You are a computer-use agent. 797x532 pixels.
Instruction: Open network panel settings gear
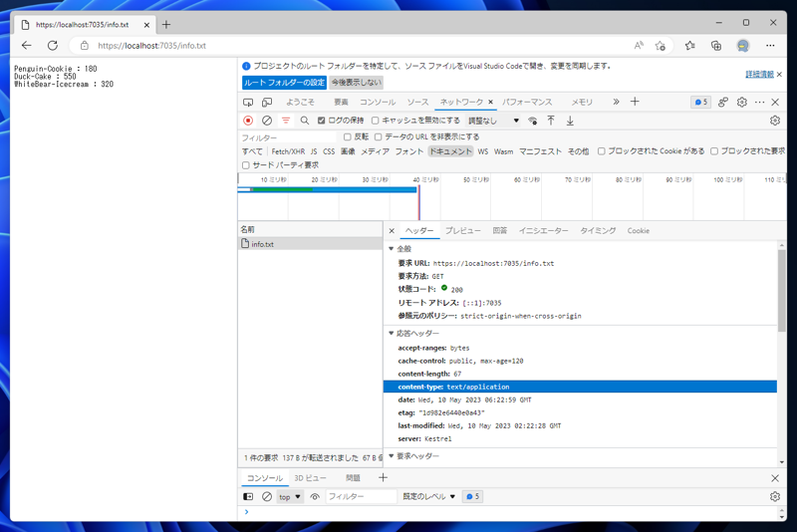(x=775, y=121)
